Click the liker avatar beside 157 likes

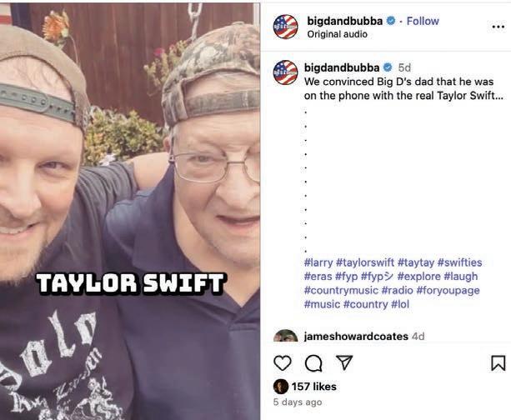(281, 387)
